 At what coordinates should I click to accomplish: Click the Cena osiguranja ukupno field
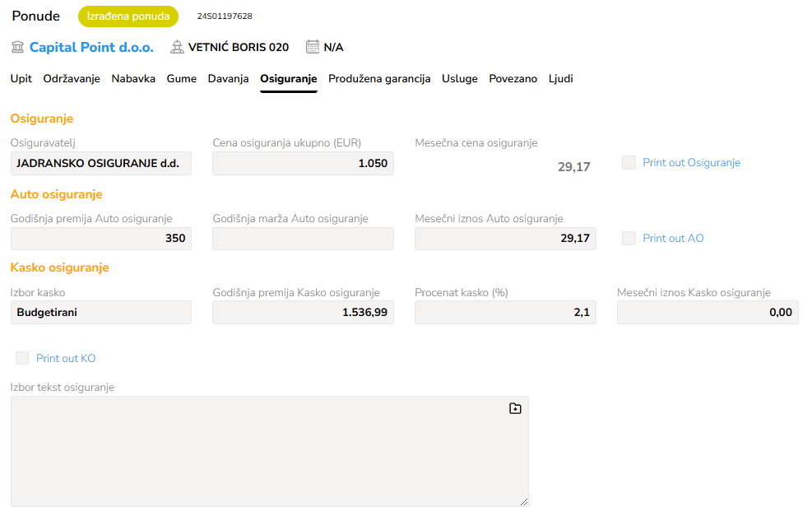(303, 164)
